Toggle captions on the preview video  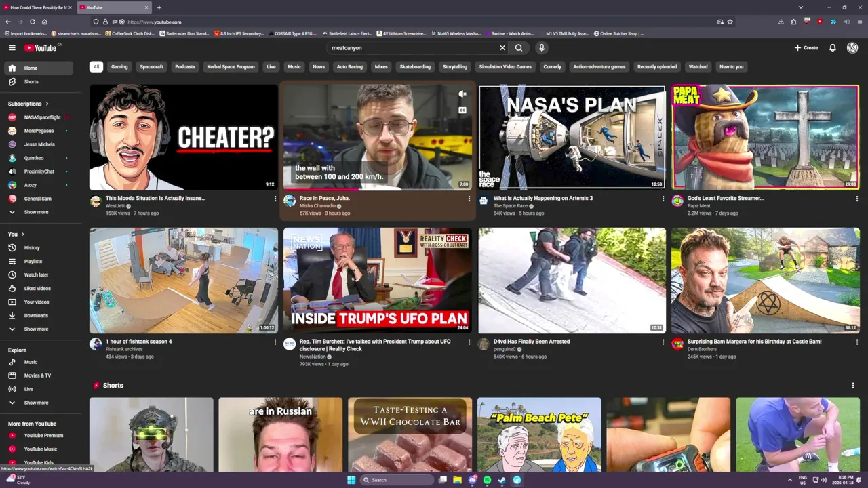[x=462, y=110]
